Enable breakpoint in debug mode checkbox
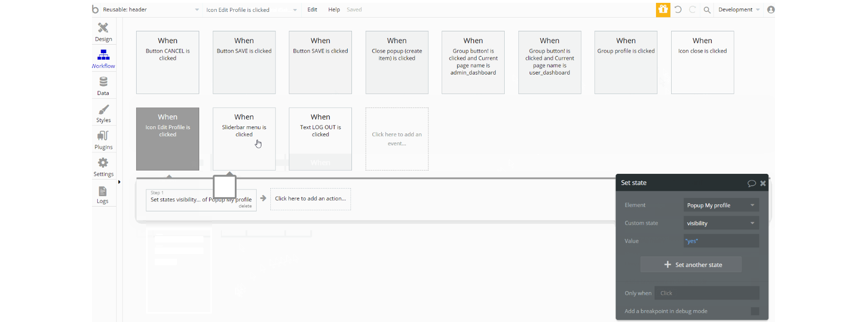Screen dimensions: 868x322 pos(755,312)
